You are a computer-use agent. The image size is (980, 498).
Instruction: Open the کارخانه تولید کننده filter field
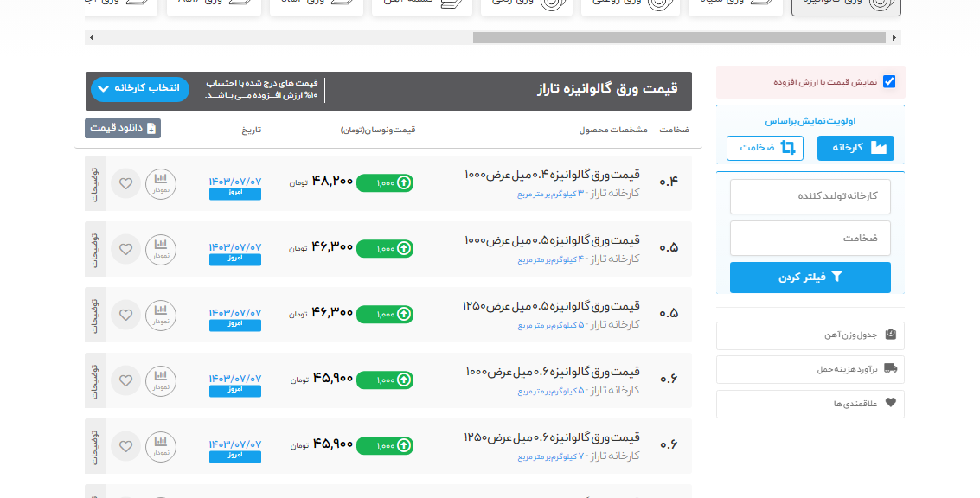(810, 196)
